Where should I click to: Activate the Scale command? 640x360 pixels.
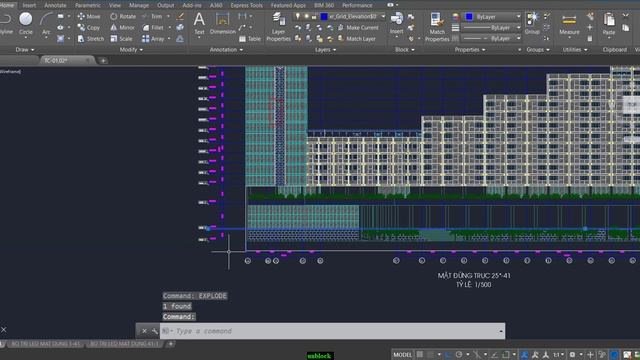tap(121, 38)
